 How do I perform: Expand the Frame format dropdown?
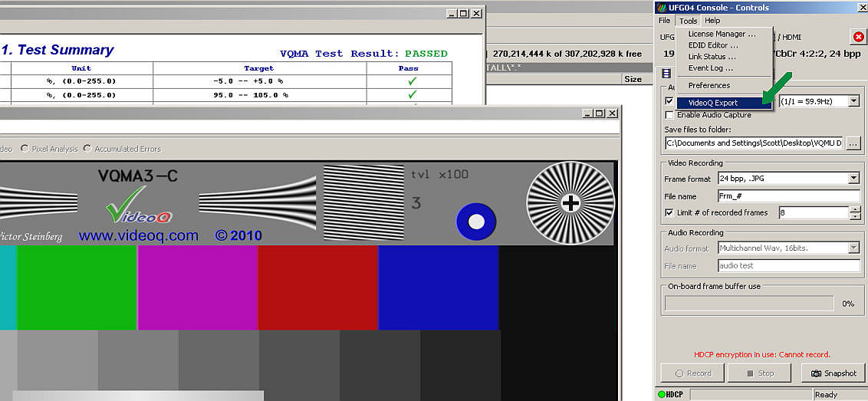tap(853, 178)
